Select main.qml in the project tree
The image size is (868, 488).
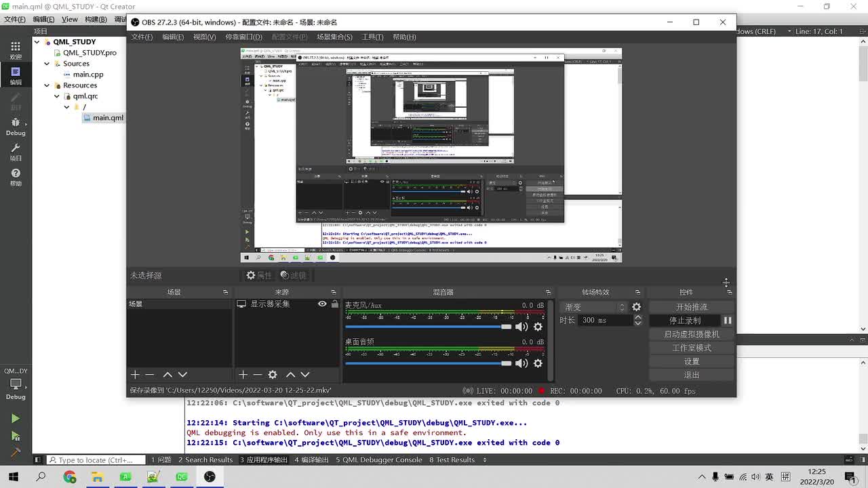pyautogui.click(x=103, y=118)
